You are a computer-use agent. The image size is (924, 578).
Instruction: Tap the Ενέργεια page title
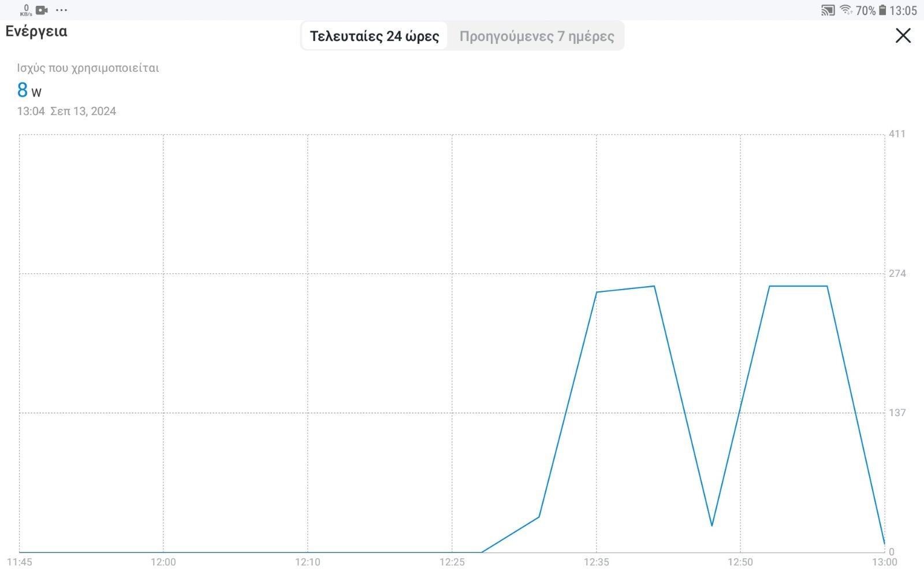point(36,31)
